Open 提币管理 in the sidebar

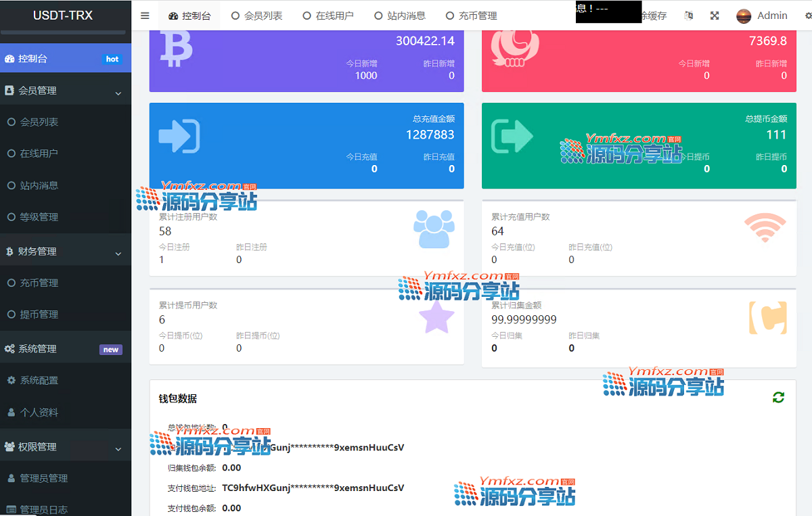tap(39, 314)
